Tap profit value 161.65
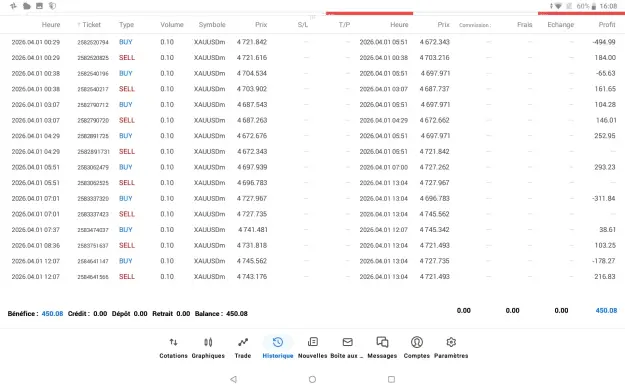625x391 pixels. pos(605,89)
